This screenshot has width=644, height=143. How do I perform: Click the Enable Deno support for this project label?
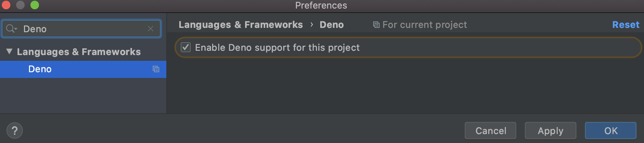277,48
